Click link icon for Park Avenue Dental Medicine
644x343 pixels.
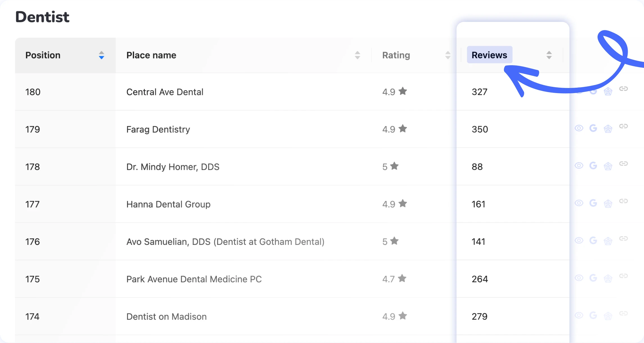coord(623,276)
